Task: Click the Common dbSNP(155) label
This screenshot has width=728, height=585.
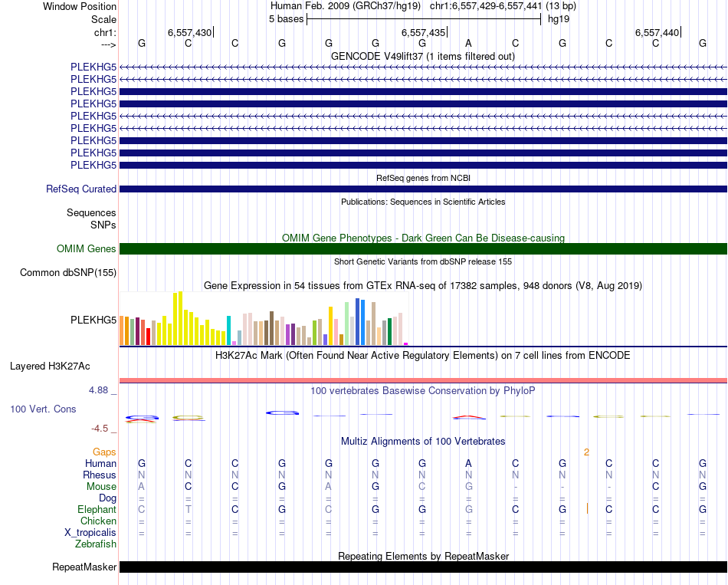Action: (x=68, y=273)
